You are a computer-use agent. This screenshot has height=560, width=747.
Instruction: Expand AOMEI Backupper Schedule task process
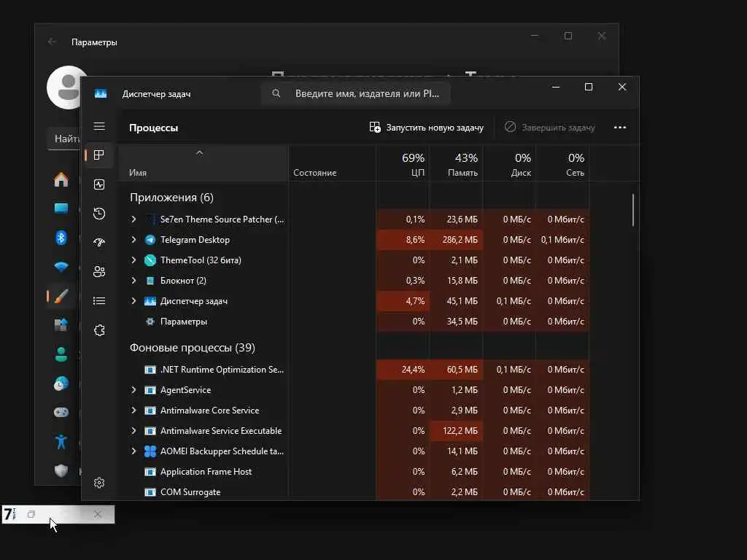[134, 451]
